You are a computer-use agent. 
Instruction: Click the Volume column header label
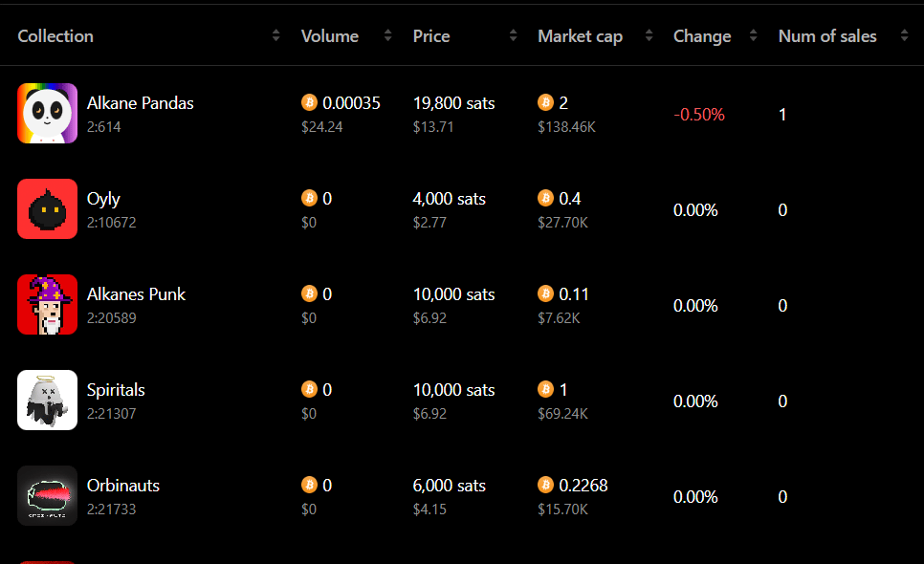click(x=330, y=36)
